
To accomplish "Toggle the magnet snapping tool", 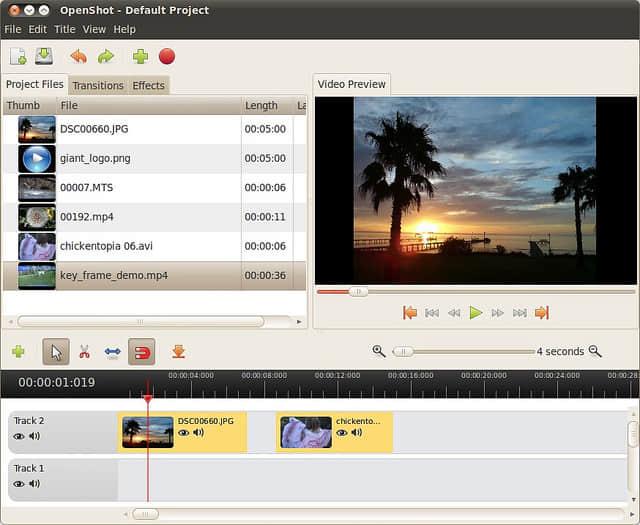I will click(x=141, y=352).
